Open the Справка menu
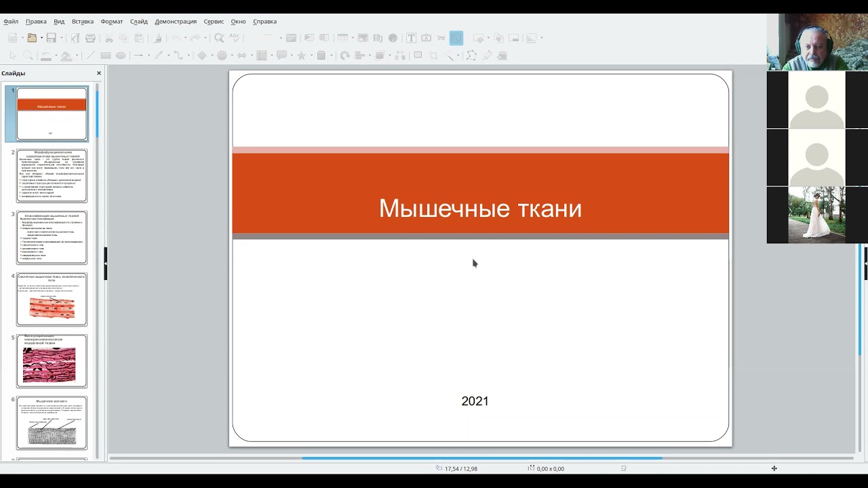Image resolution: width=868 pixels, height=488 pixels. [x=264, y=21]
